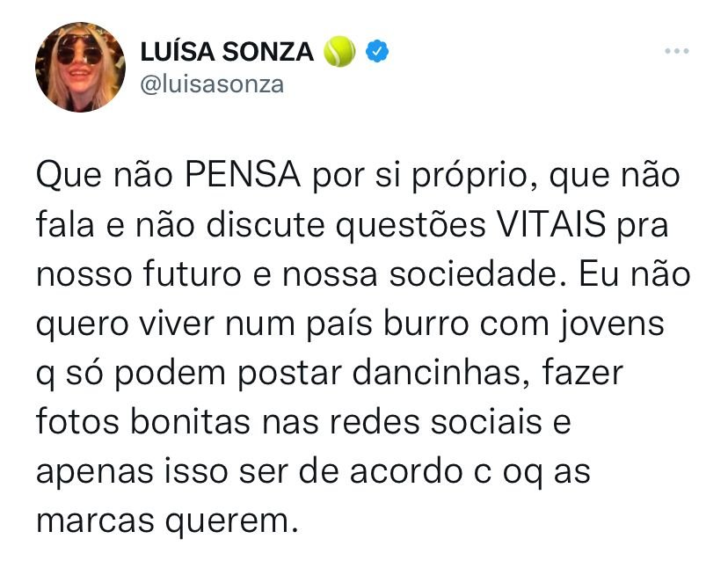Open the LUÍSA SONZA display name link
Screen dimensions: 728x568
coord(227,53)
